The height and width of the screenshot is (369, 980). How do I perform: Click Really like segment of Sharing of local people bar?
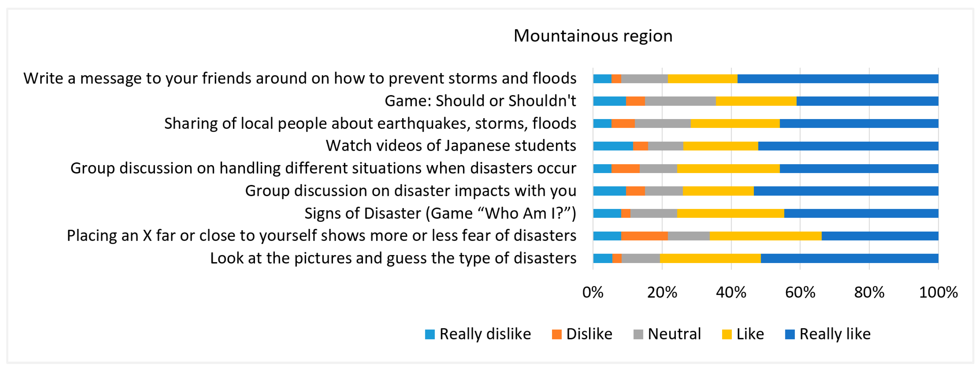coord(859,123)
